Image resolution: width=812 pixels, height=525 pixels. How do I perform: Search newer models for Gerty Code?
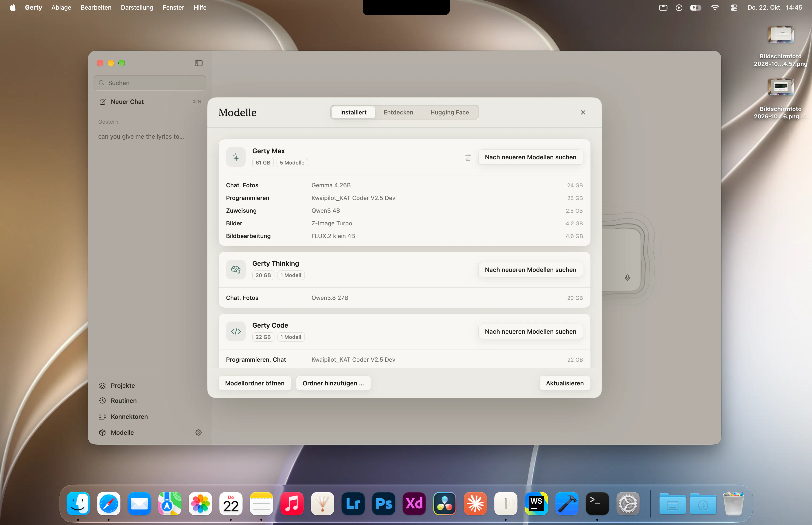[531, 331]
